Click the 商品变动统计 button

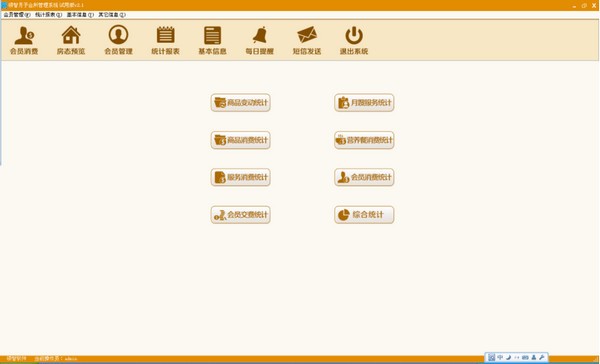(x=241, y=103)
